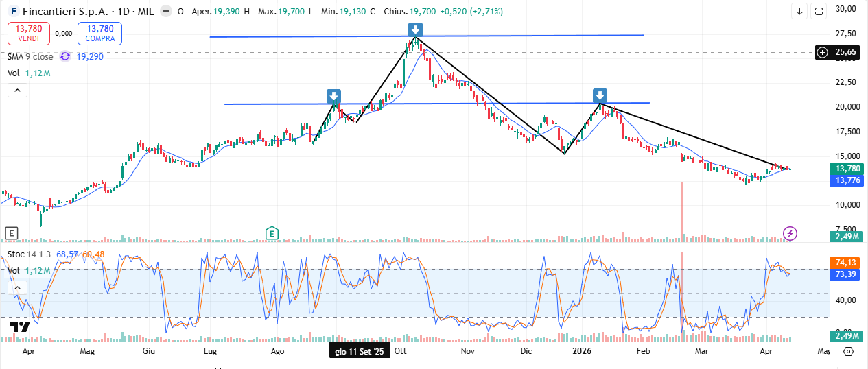Click the Fincantieri company logo icon
868x369 pixels.
point(12,12)
